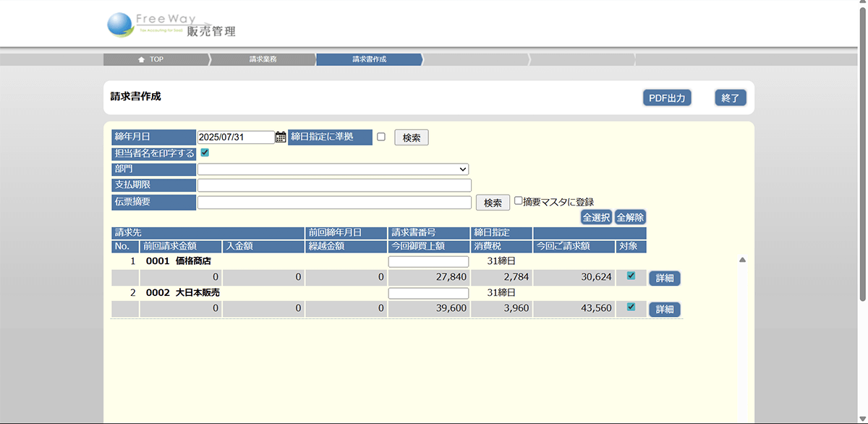Uncheck 対象 checkbox for 大日本販売
The image size is (868, 424).
pyautogui.click(x=631, y=307)
